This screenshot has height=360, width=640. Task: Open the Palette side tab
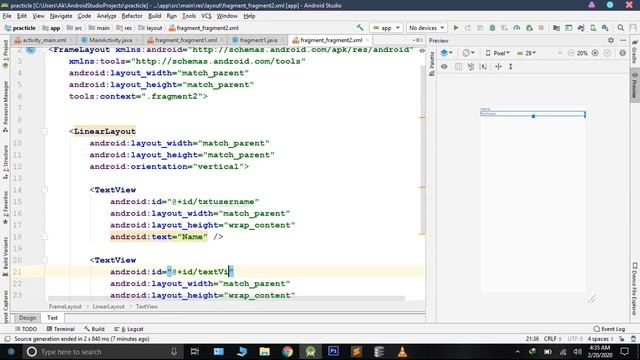[x=432, y=64]
